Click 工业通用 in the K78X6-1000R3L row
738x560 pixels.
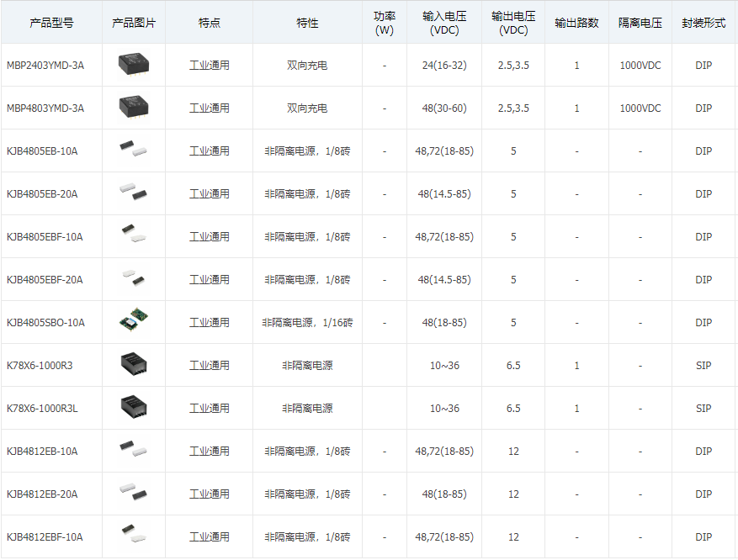[x=210, y=408]
